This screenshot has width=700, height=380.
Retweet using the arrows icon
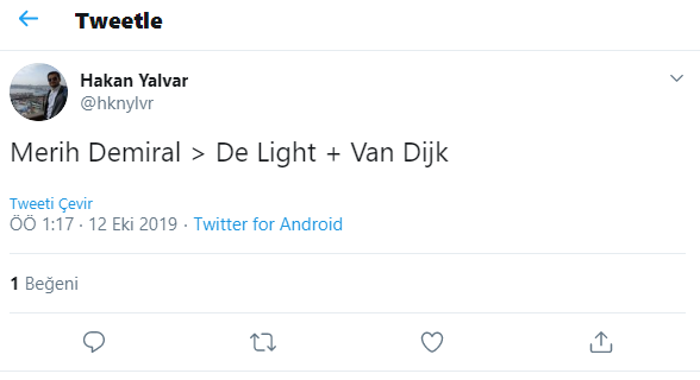[x=263, y=342]
